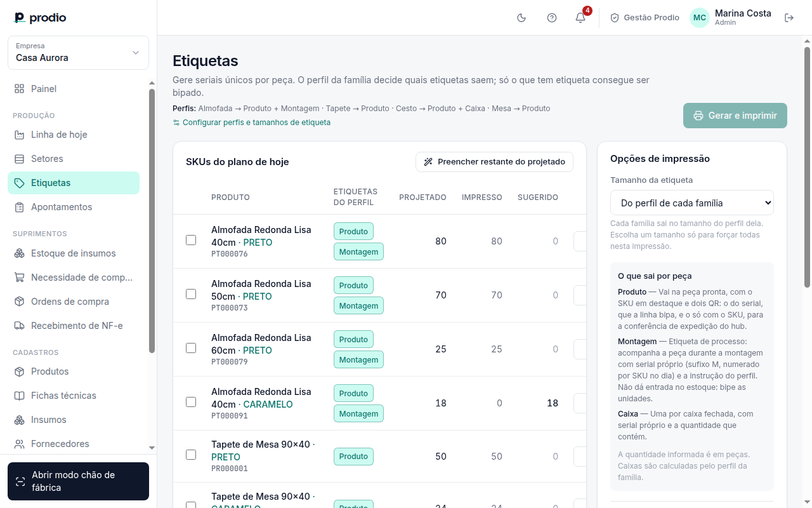The width and height of the screenshot is (812, 508).
Task: Click the Marina Costa user name
Action: pos(743,13)
